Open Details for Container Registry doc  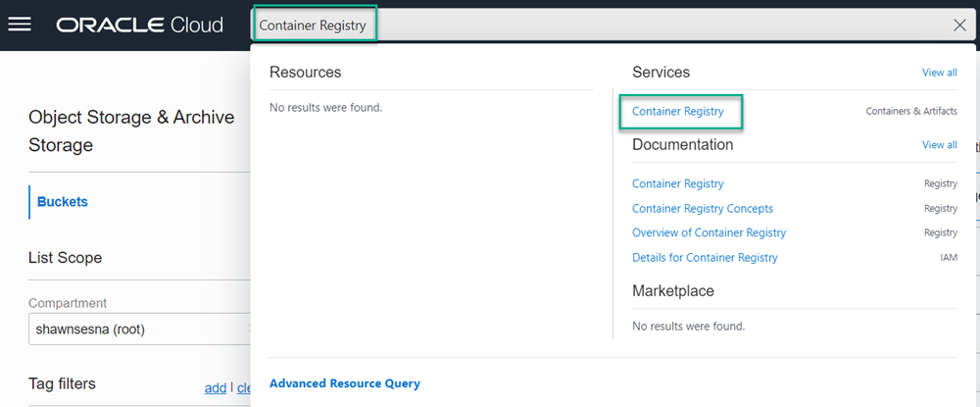(x=705, y=257)
